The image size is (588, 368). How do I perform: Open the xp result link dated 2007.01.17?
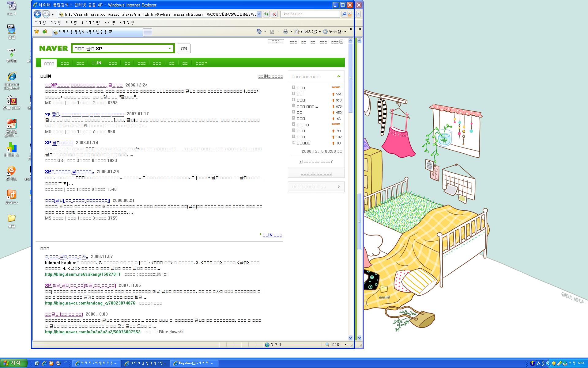tap(85, 114)
